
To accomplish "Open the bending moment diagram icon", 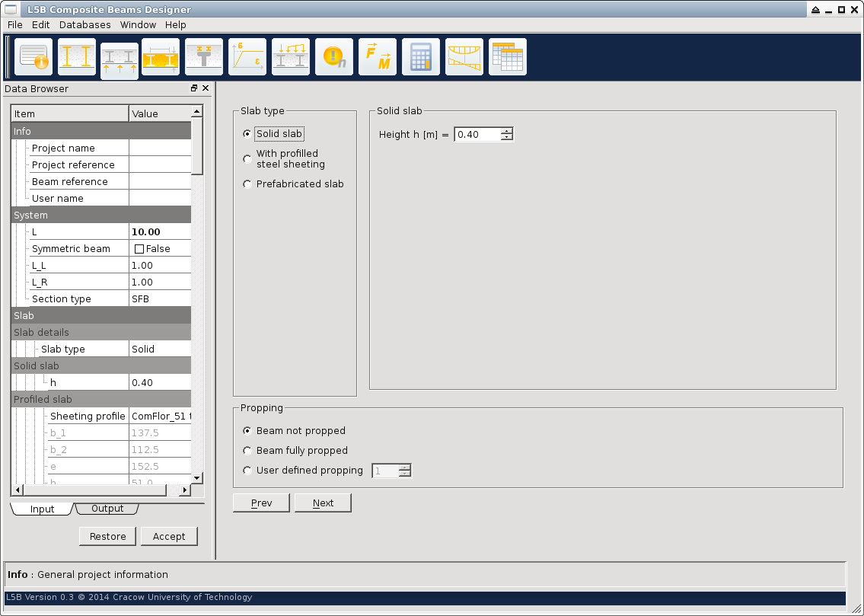I will [464, 58].
